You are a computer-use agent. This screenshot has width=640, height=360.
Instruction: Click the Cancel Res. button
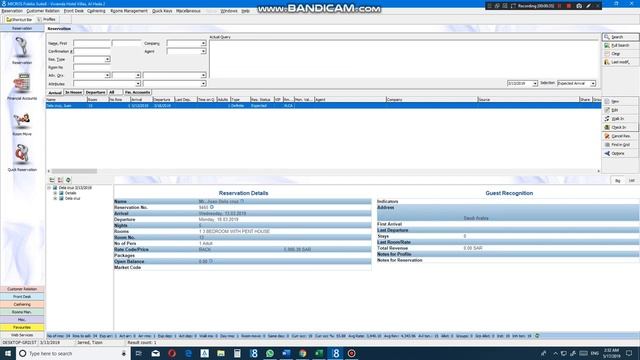pos(620,136)
